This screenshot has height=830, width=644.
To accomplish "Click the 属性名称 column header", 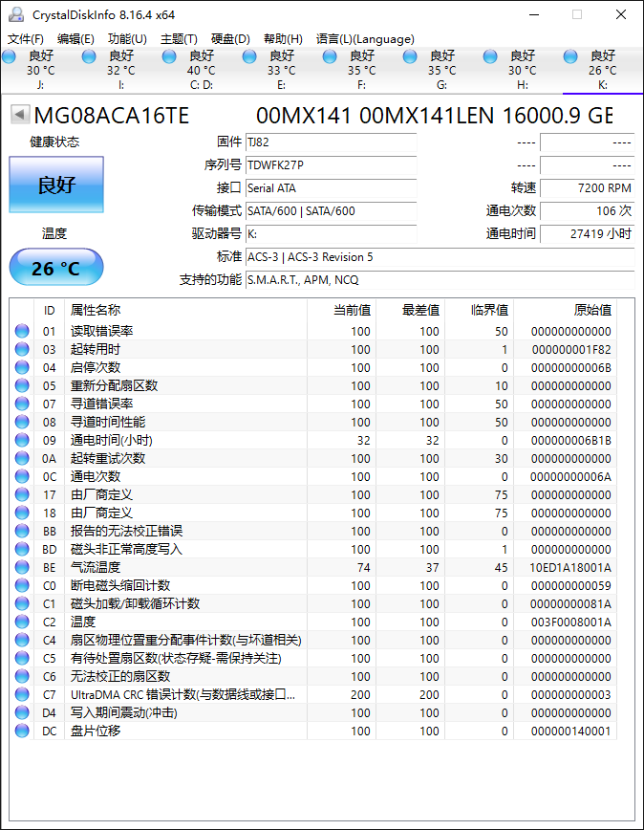I will [x=96, y=310].
